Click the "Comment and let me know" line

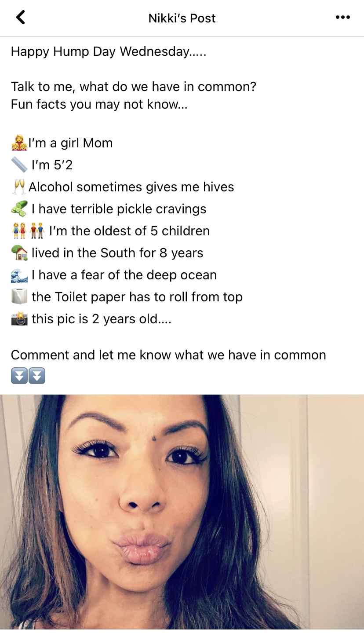(168, 355)
